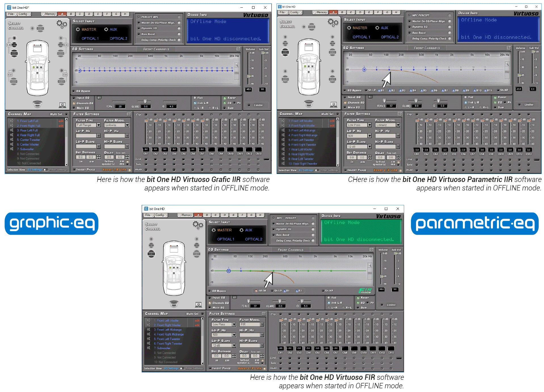Click G(dB) gain slider in FIR window

pyautogui.click(x=280, y=301)
